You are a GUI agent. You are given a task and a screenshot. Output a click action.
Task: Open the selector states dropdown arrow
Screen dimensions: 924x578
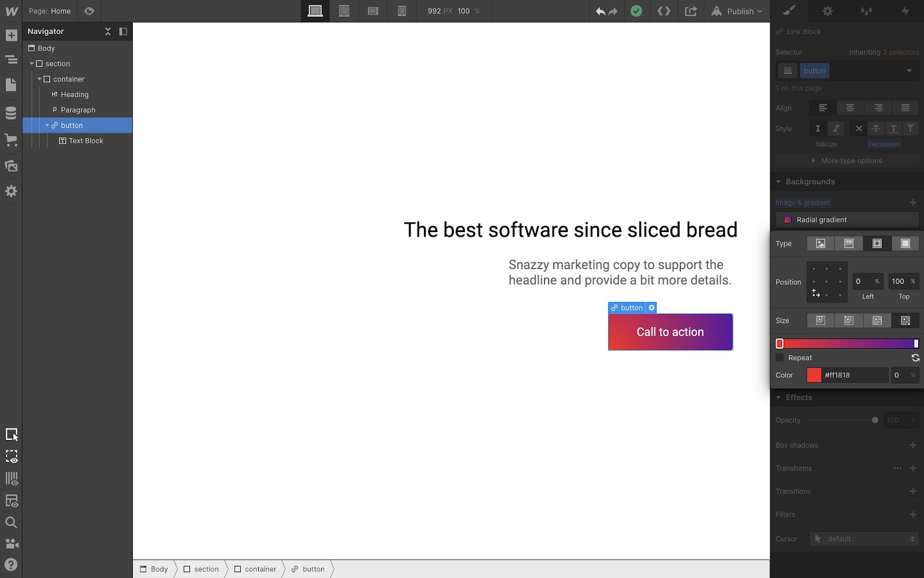click(909, 70)
